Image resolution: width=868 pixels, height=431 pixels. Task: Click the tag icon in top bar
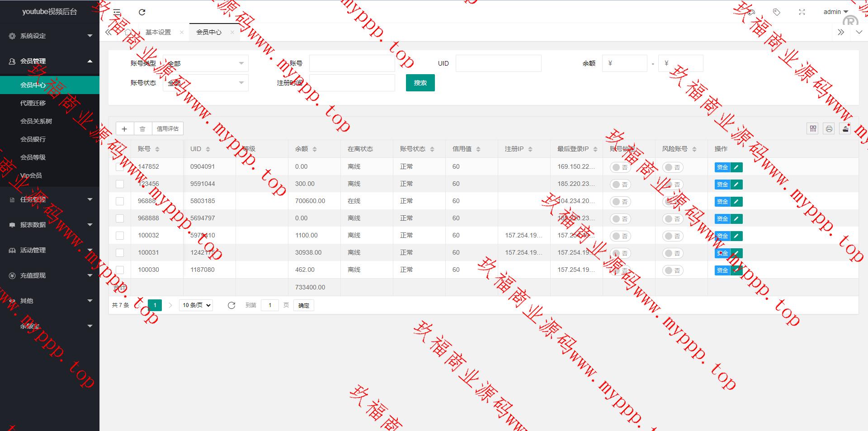776,12
